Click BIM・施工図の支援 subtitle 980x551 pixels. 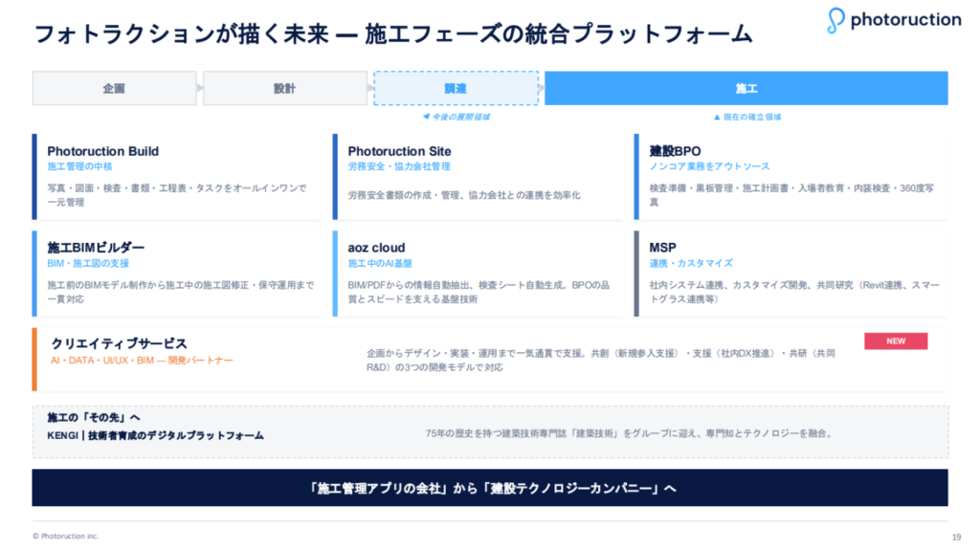88,263
